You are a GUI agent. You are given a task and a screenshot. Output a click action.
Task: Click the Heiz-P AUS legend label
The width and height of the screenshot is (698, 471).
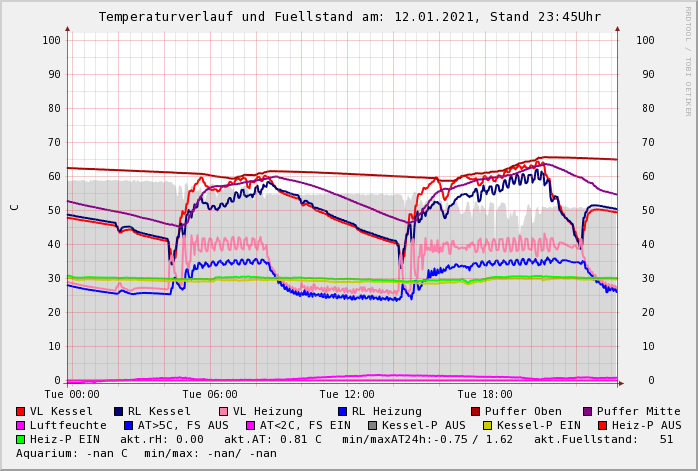646,425
